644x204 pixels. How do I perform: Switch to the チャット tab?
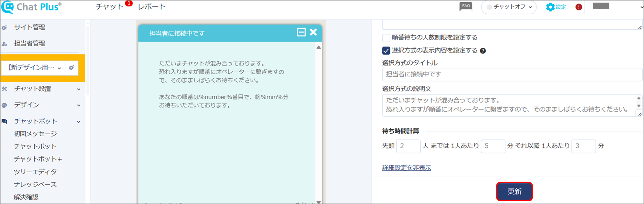(x=110, y=7)
